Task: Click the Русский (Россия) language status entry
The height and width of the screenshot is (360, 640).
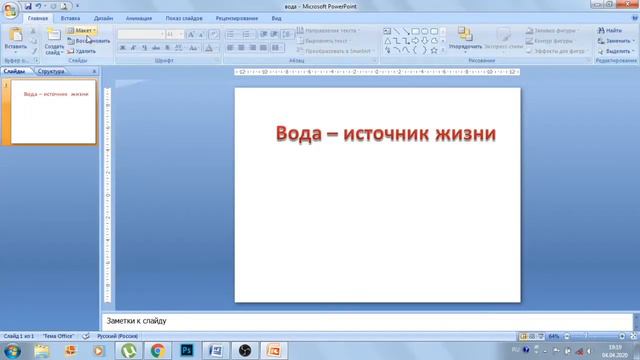Action: (118, 336)
